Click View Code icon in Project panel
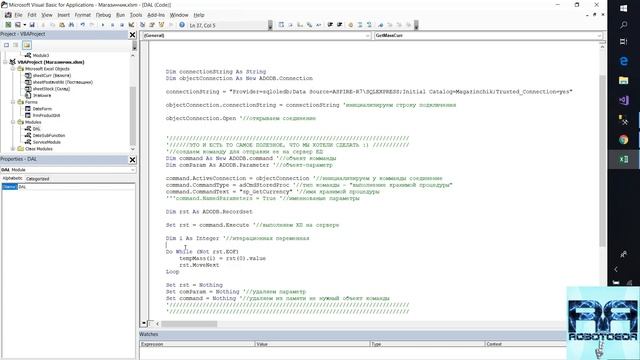The width and height of the screenshot is (640, 360). tap(7, 45)
